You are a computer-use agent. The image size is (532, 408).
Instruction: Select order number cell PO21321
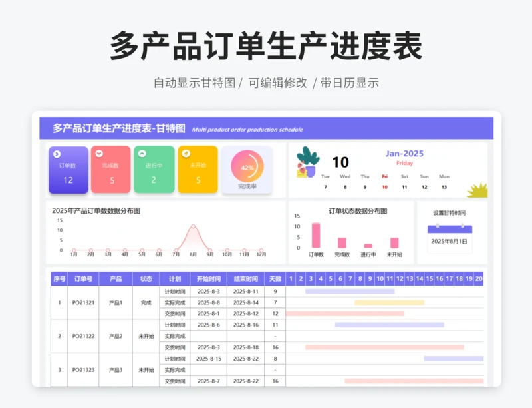click(84, 302)
